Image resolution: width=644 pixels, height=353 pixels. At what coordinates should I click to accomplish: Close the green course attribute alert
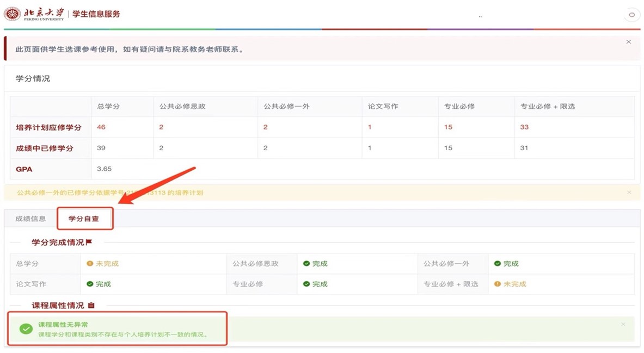click(x=623, y=324)
